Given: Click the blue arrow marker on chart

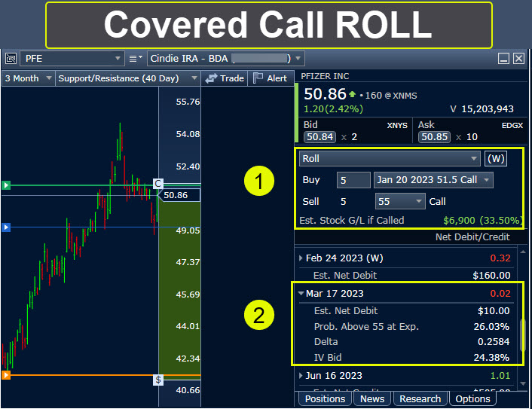Looking at the screenshot, I should coord(6,227).
